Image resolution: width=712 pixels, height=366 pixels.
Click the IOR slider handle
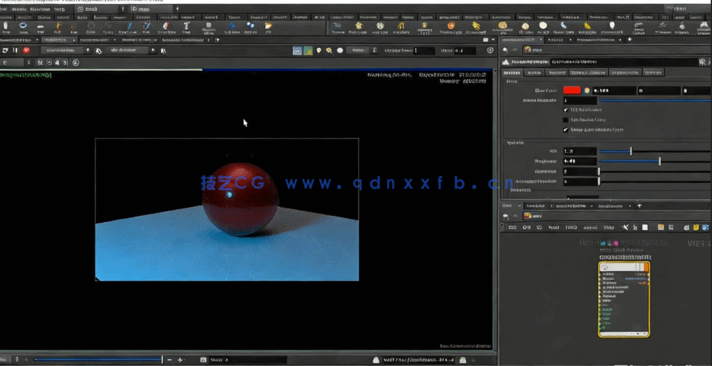point(631,151)
